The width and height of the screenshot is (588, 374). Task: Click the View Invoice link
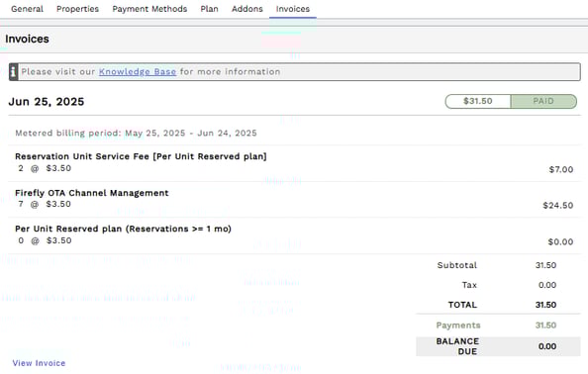click(x=39, y=363)
